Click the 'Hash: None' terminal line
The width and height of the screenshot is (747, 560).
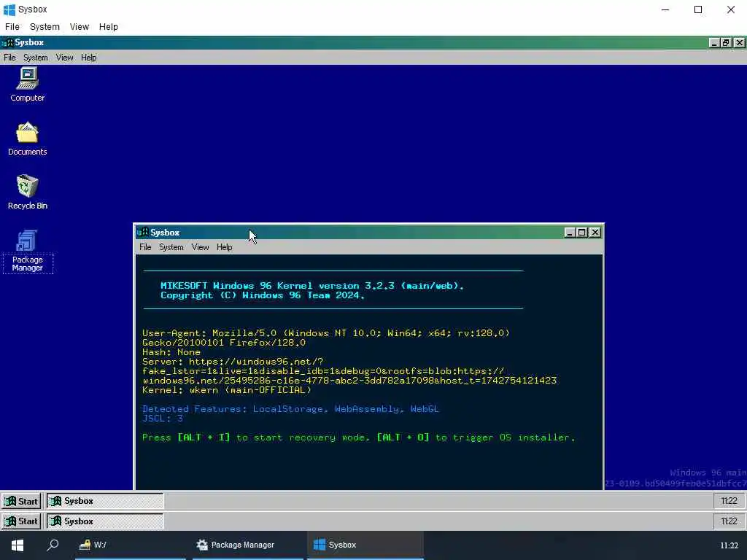[x=171, y=352]
